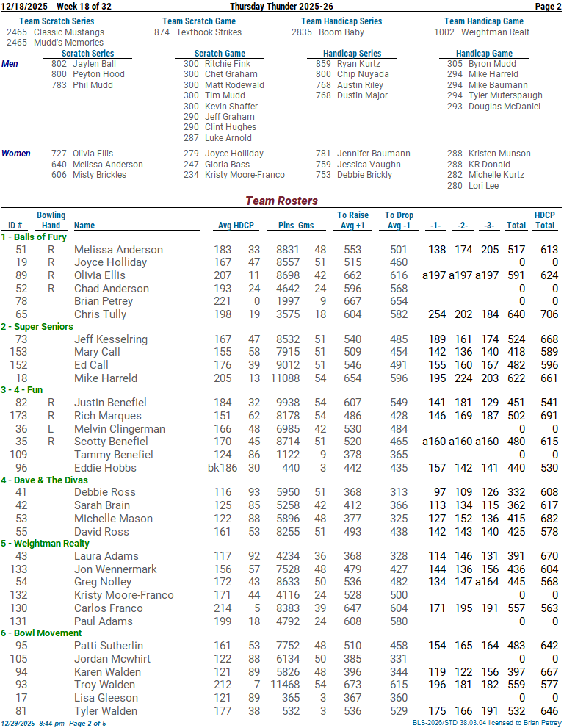The width and height of the screenshot is (564, 728).
Task: Click the Team Handicap Game heading
Action: pos(484,21)
